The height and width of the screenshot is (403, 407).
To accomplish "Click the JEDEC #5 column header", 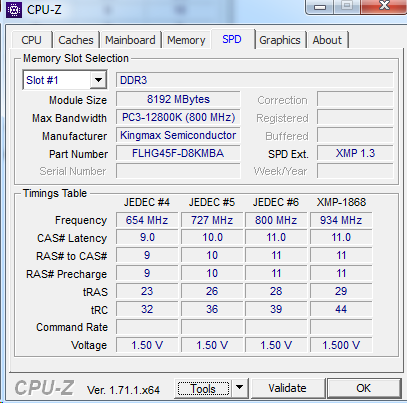I will pyautogui.click(x=212, y=202).
